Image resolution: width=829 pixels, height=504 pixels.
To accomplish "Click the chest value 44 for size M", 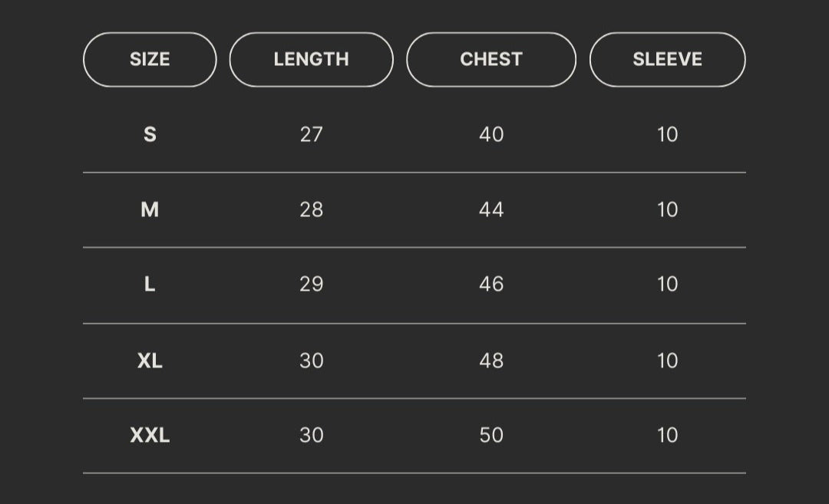I will click(491, 209).
